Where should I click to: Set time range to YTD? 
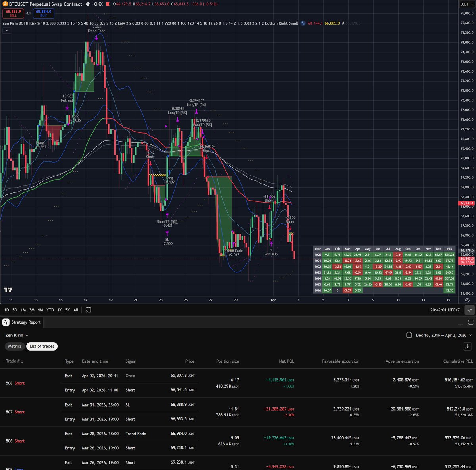pyautogui.click(x=50, y=310)
